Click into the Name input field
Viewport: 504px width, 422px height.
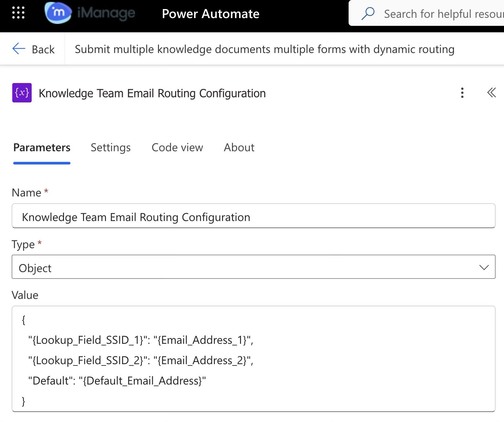tap(254, 216)
